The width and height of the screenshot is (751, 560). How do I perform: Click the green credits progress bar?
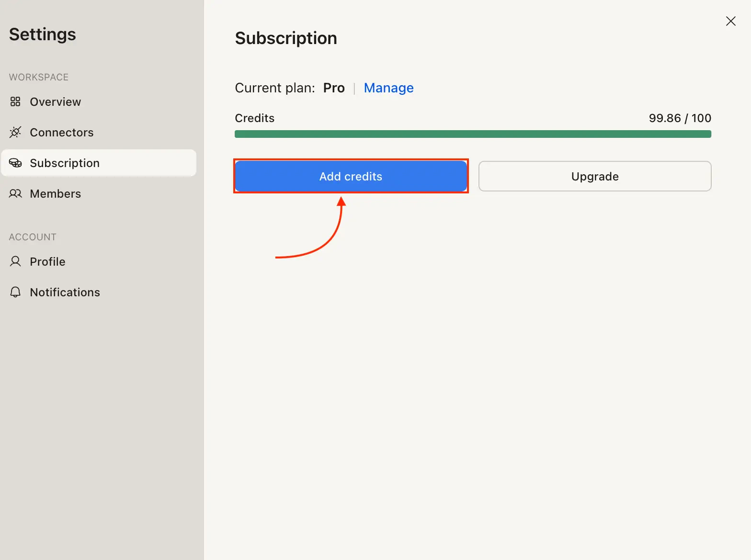[473, 134]
